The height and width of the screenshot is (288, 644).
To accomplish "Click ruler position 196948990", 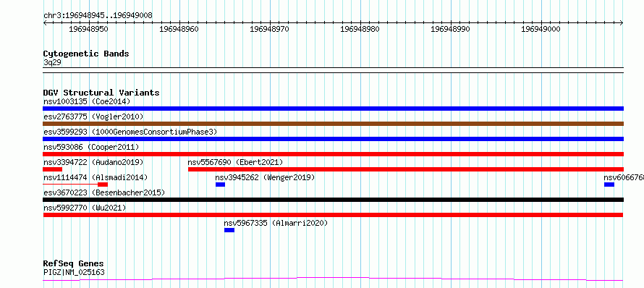I will click(x=451, y=29).
